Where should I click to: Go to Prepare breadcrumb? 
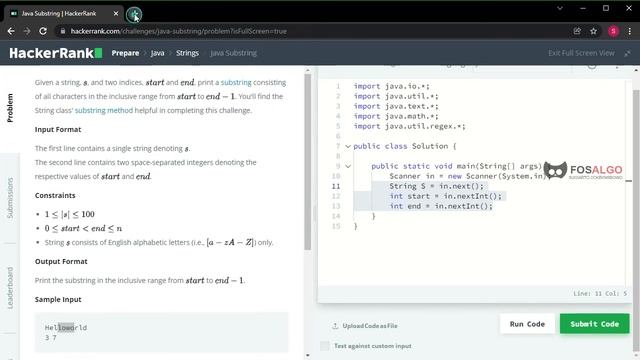pos(125,53)
